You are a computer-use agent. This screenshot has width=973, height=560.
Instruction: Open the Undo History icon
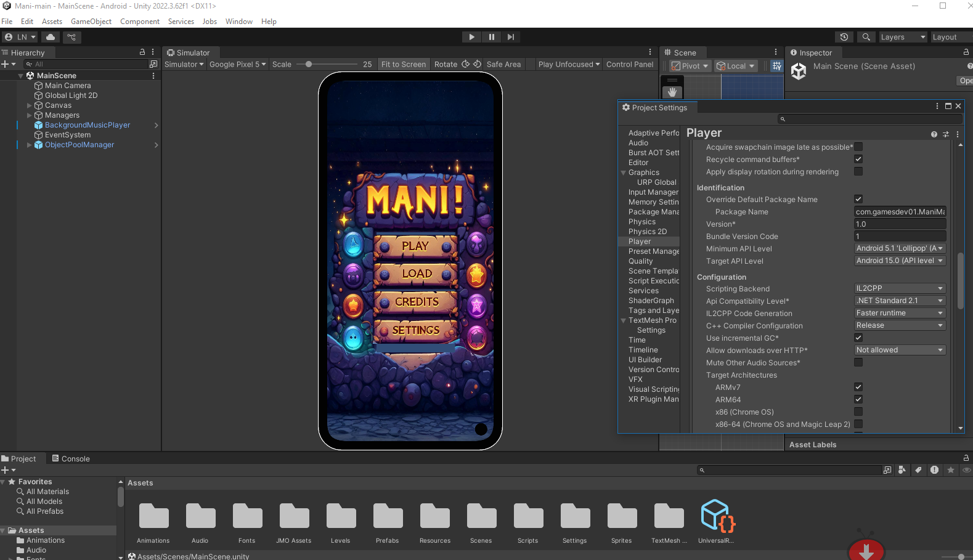(x=844, y=37)
